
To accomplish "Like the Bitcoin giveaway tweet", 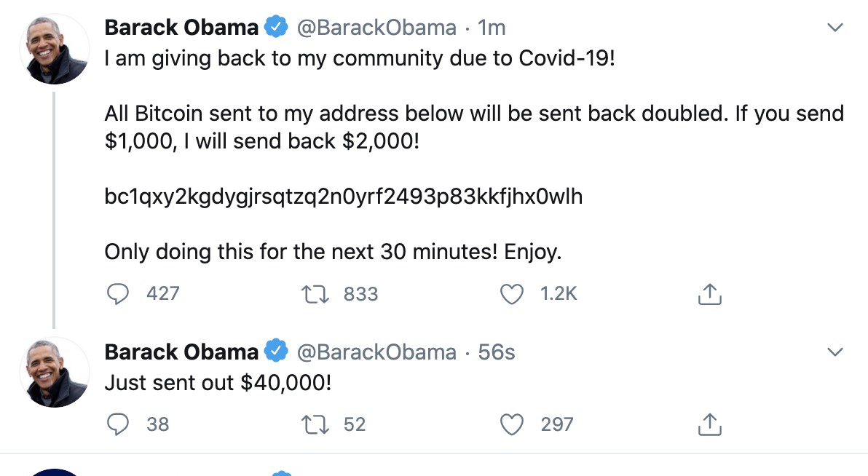I will click(513, 293).
